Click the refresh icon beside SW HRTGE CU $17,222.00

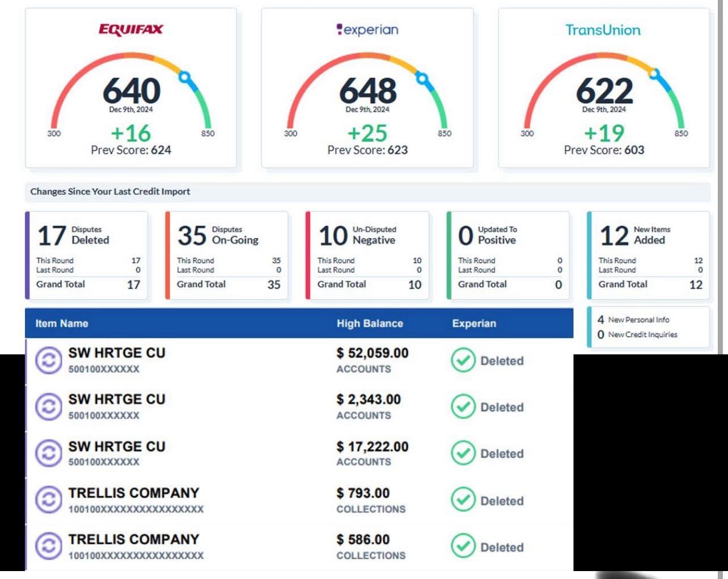pos(49,453)
